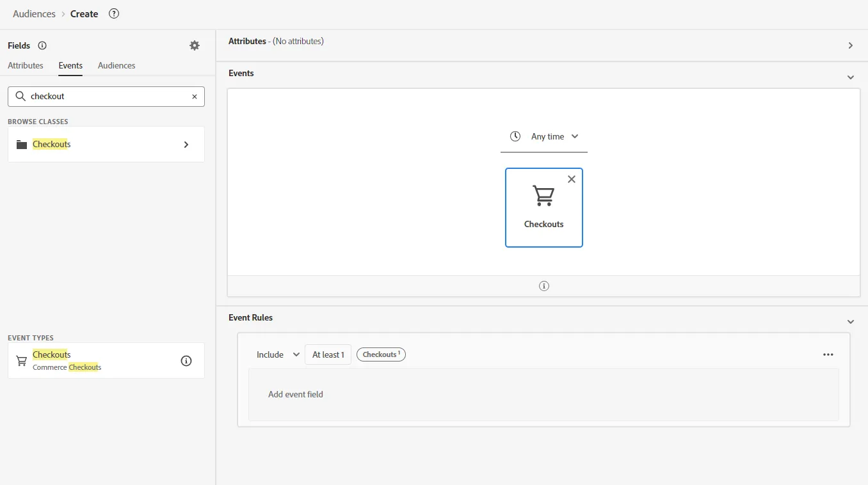868x485 pixels.
Task: Clear the checkout search text
Action: click(195, 97)
